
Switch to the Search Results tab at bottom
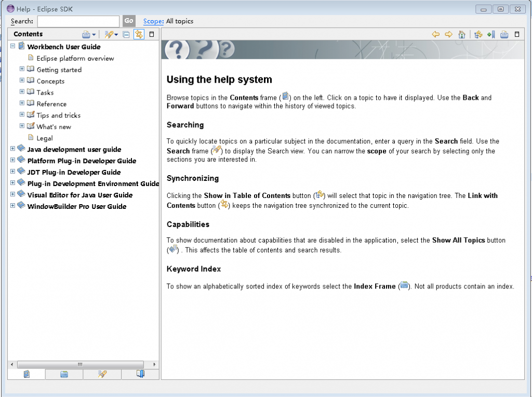tap(102, 374)
